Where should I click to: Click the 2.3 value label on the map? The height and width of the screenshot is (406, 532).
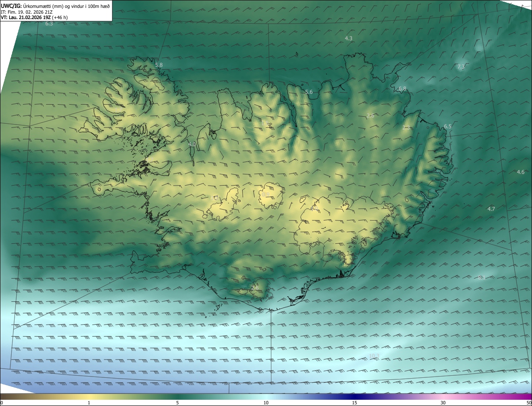click(406, 127)
